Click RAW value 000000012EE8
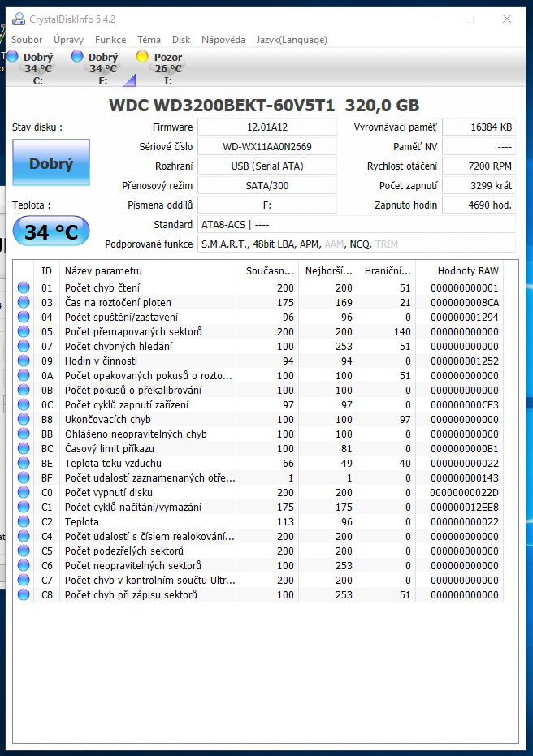Image resolution: width=533 pixels, height=756 pixels. [x=465, y=508]
